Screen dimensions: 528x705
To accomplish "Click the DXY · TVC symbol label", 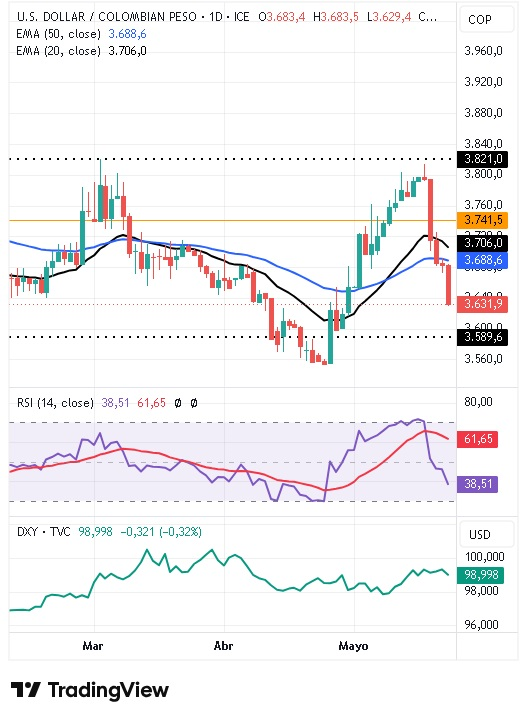I will coord(44,532).
